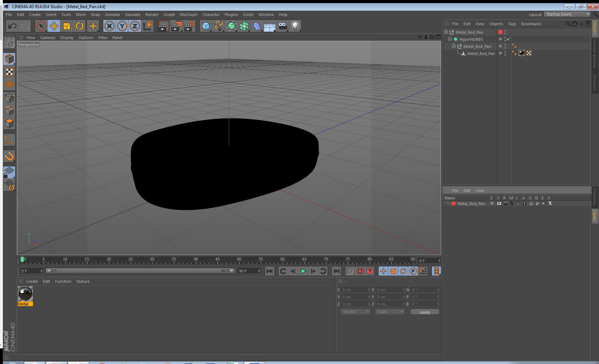This screenshot has width=599, height=364.
Task: Open the Array modeling objects icon
Action: point(244,26)
